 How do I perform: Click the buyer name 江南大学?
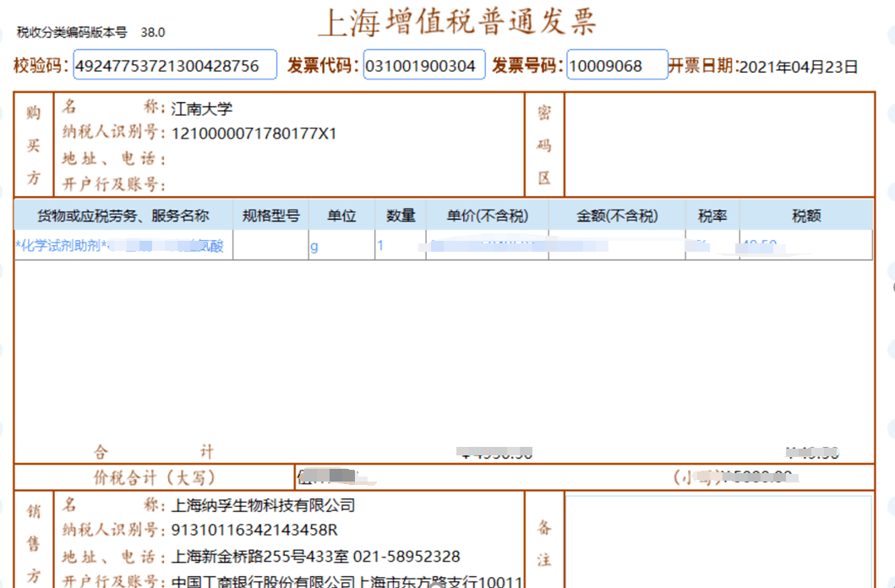201,109
